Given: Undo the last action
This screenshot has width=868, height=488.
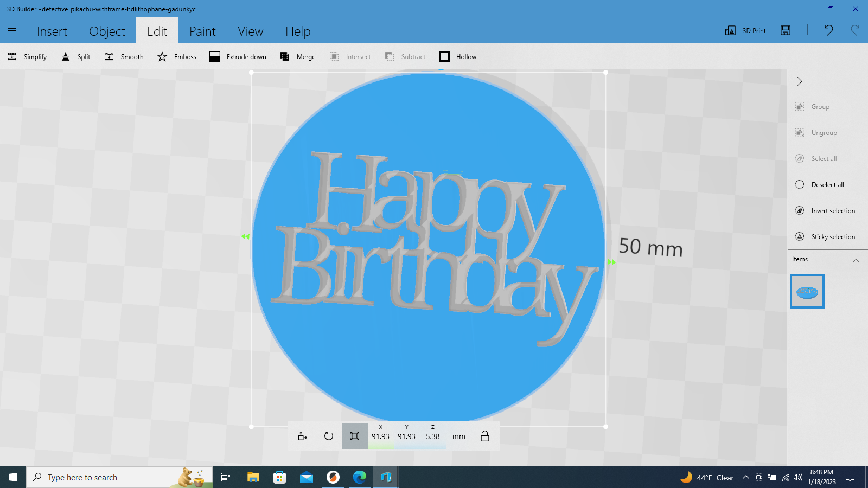Looking at the screenshot, I should click(x=828, y=30).
